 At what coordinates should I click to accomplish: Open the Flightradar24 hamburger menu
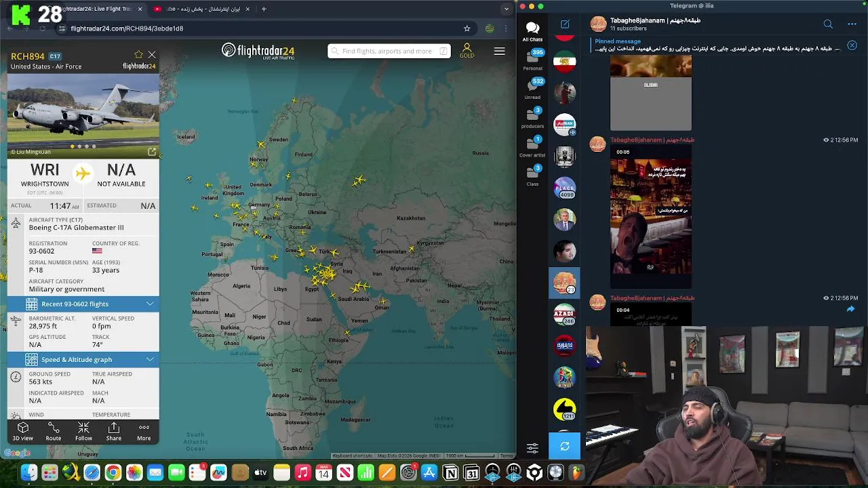pyautogui.click(x=499, y=51)
